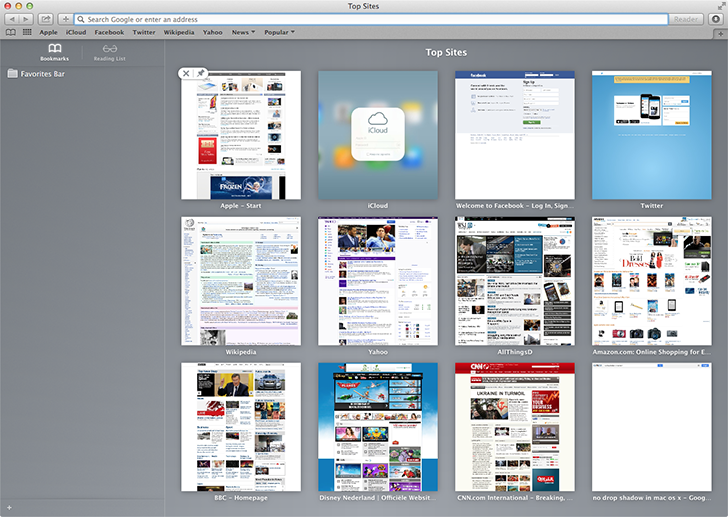Focus the search or address field
The image size is (728, 517).
point(370,19)
